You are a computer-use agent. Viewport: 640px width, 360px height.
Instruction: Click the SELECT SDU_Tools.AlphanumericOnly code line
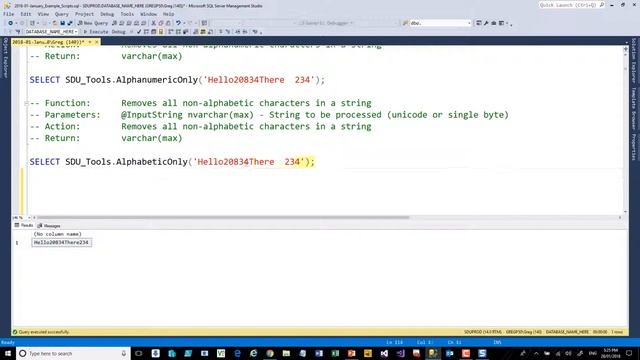(x=177, y=80)
